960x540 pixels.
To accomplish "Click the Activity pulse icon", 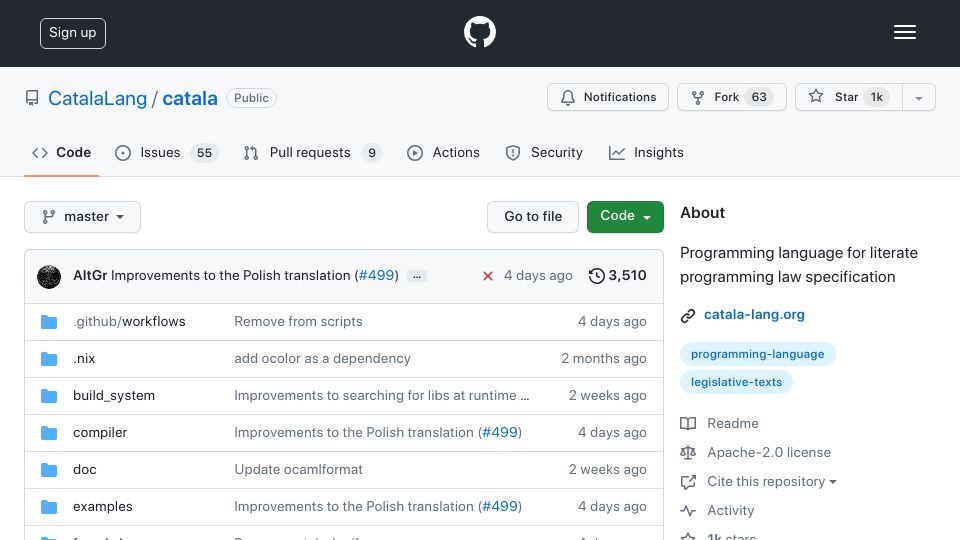I will point(688,511).
